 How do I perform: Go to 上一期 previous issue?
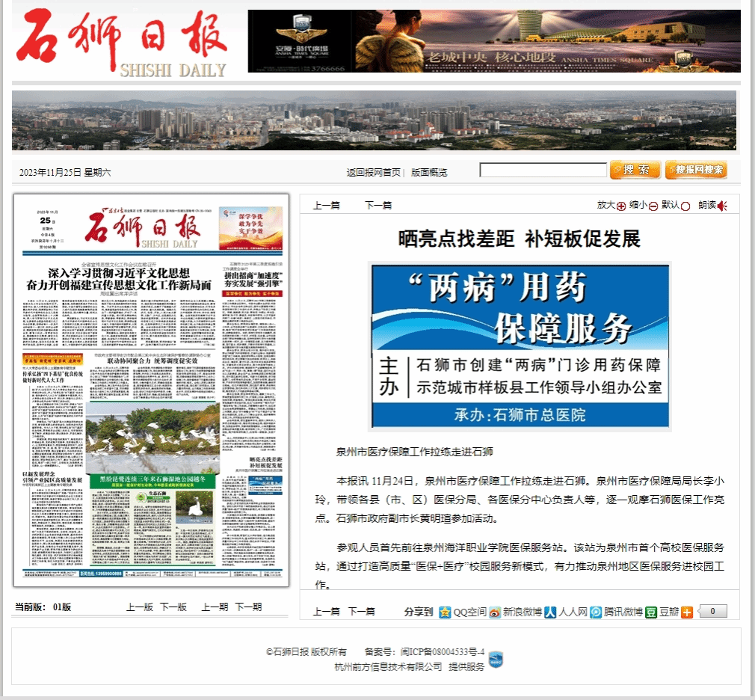point(214,607)
